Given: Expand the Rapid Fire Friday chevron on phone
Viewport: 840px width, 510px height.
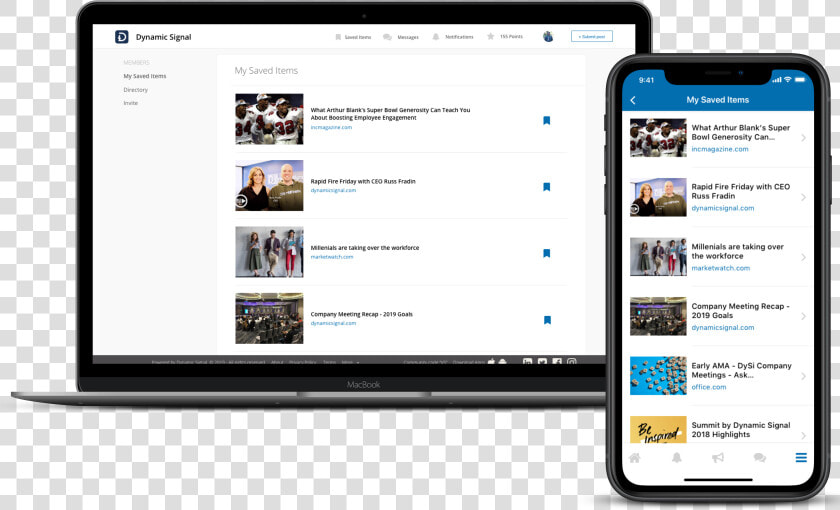Looking at the screenshot, I should 804,197.
